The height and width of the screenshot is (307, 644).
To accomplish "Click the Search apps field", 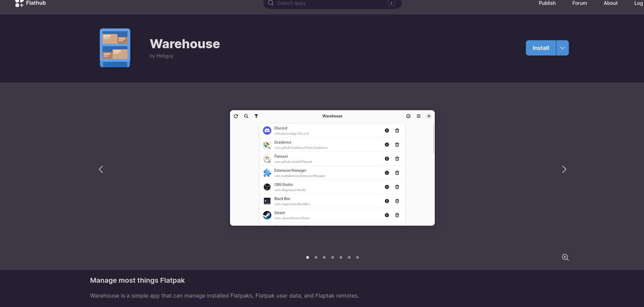I will (x=332, y=3).
